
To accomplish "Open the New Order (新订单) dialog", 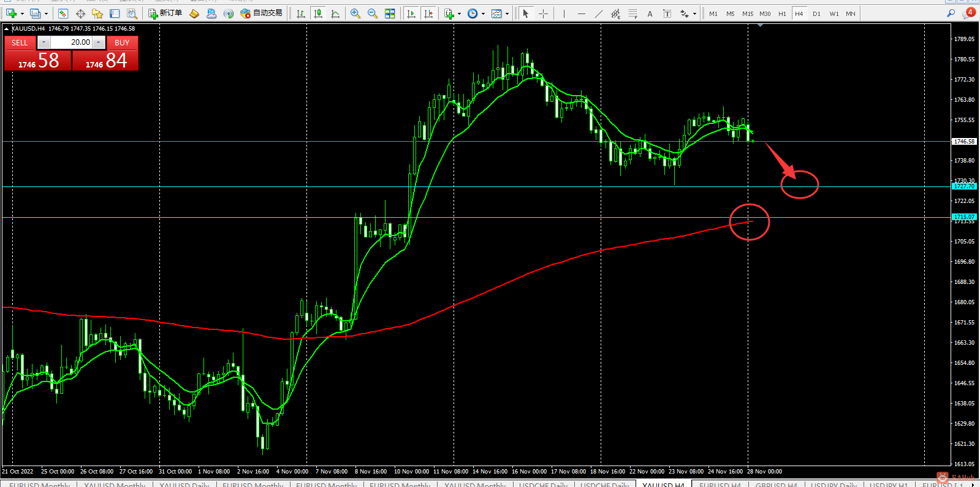I will (x=165, y=13).
